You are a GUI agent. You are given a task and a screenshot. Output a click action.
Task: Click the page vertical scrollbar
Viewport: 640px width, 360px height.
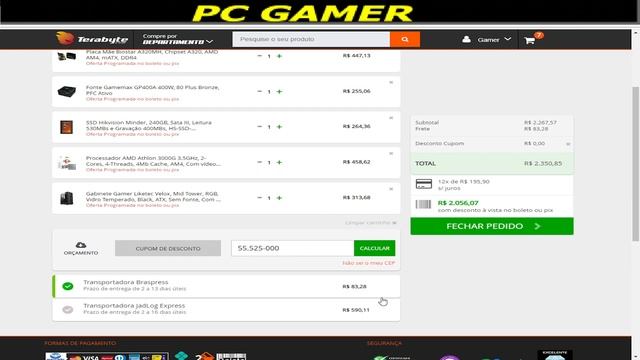(x=636, y=163)
